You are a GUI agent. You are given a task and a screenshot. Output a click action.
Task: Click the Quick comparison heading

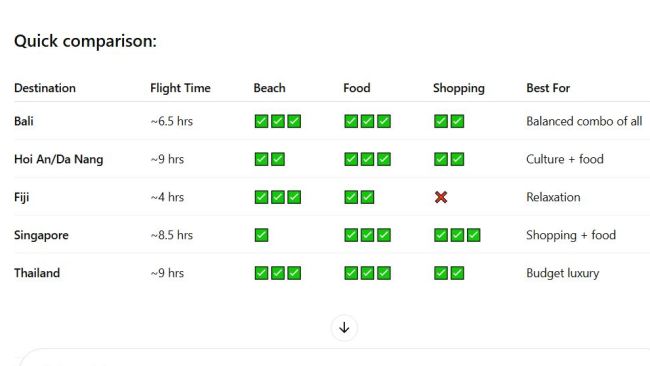(85, 41)
